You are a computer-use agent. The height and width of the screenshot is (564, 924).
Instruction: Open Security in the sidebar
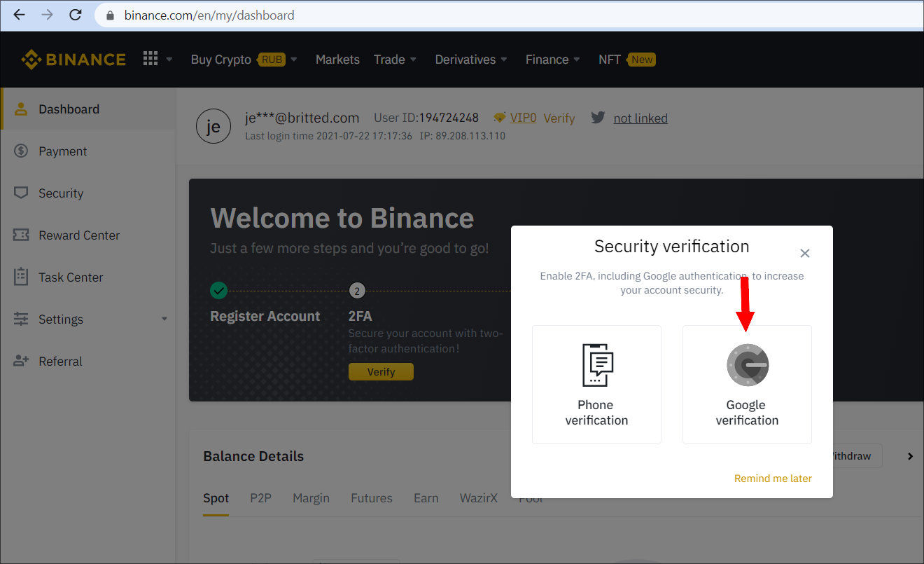point(87,193)
